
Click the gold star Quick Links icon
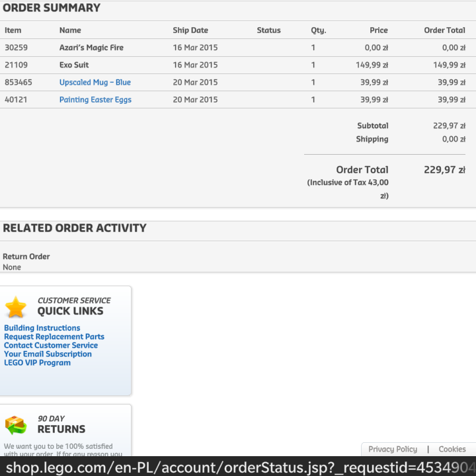(x=16, y=307)
